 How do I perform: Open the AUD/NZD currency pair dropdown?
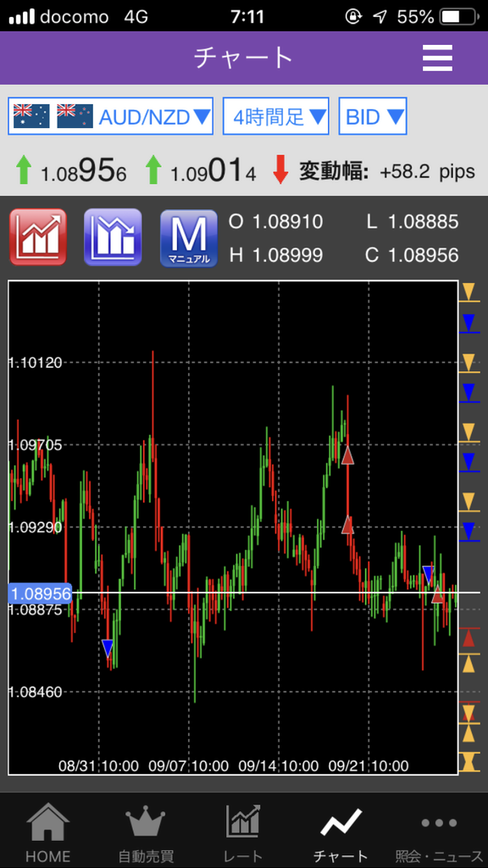click(111, 116)
